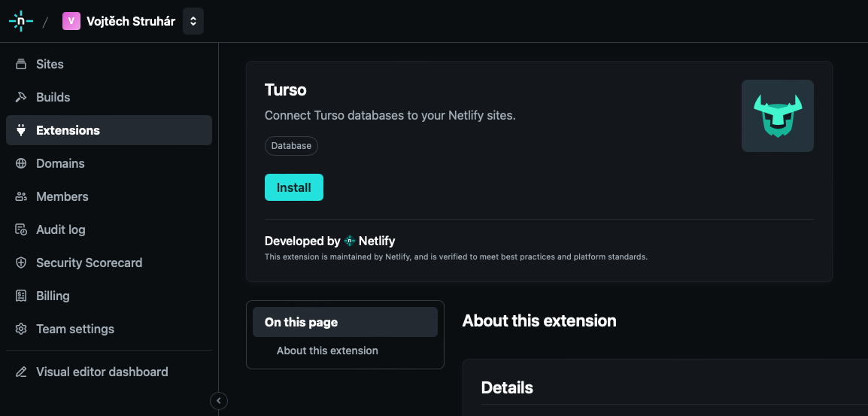Click the Netlify logo in header
Screen dimensions: 868x416
(x=21, y=21)
